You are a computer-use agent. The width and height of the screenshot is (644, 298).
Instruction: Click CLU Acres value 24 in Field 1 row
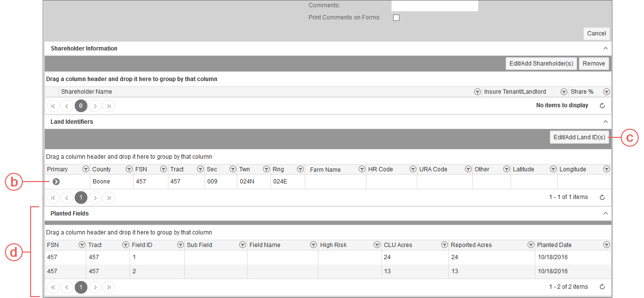[415, 257]
